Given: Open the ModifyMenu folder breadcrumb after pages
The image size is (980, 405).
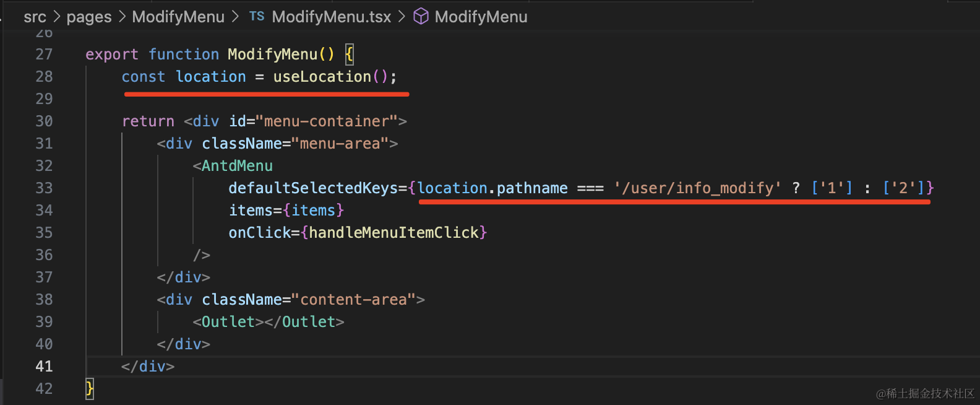Looking at the screenshot, I should point(178,17).
